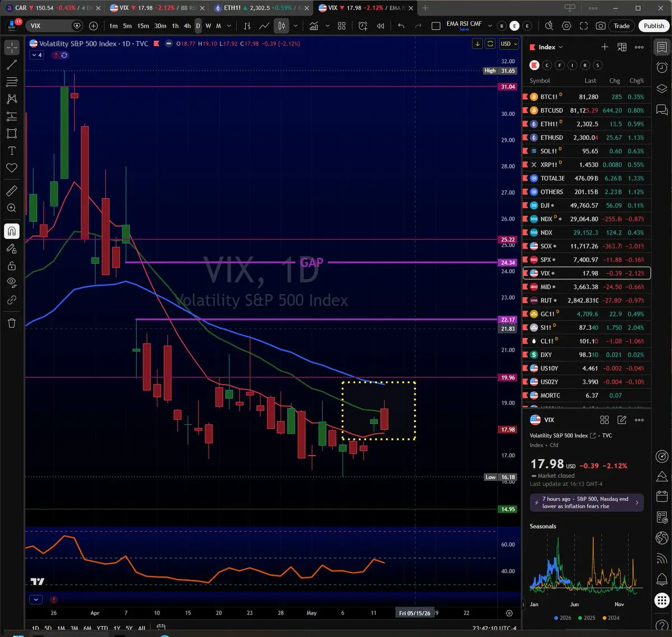
Task: Open the more timeframes dropdown arrow
Action: point(229,26)
